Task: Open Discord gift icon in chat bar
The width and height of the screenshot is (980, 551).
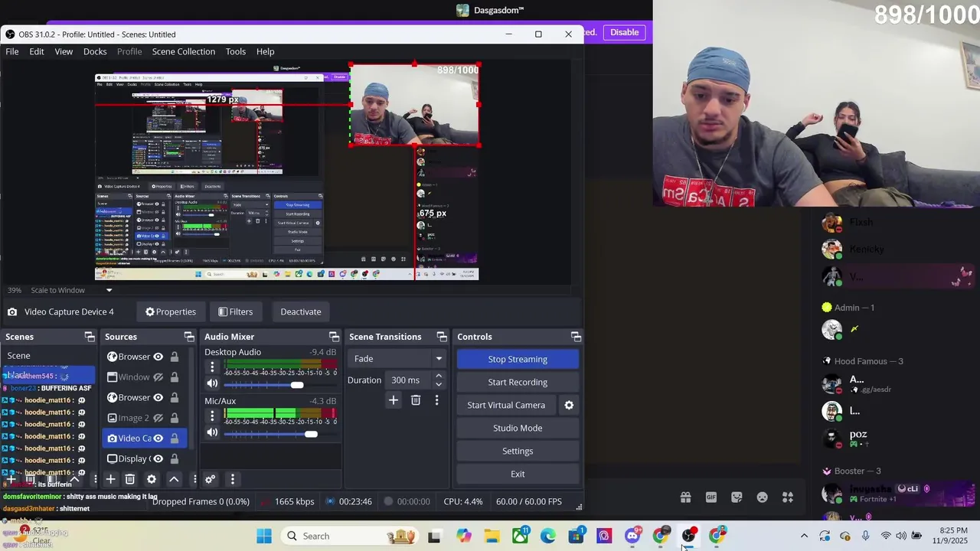Action: click(x=685, y=497)
